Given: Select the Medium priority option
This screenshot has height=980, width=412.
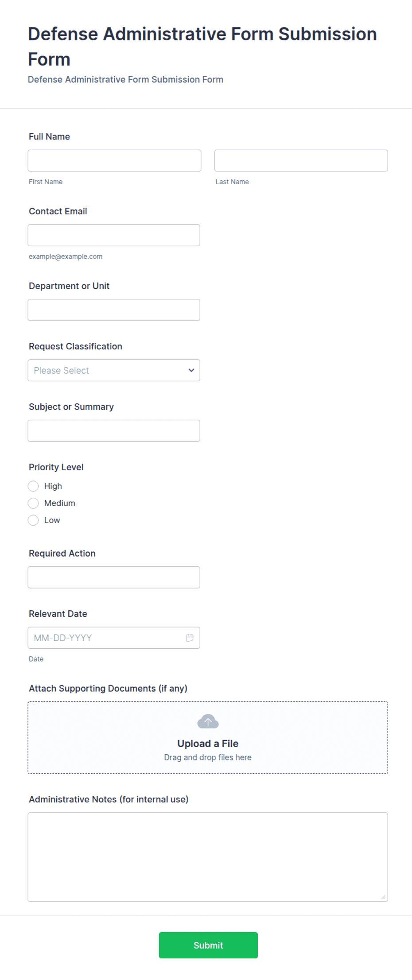Looking at the screenshot, I should (33, 503).
